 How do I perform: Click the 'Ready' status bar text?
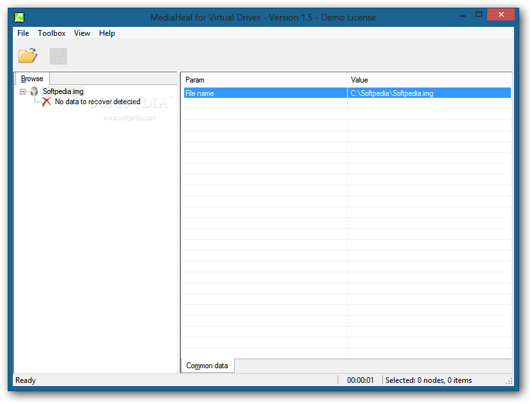coord(26,380)
